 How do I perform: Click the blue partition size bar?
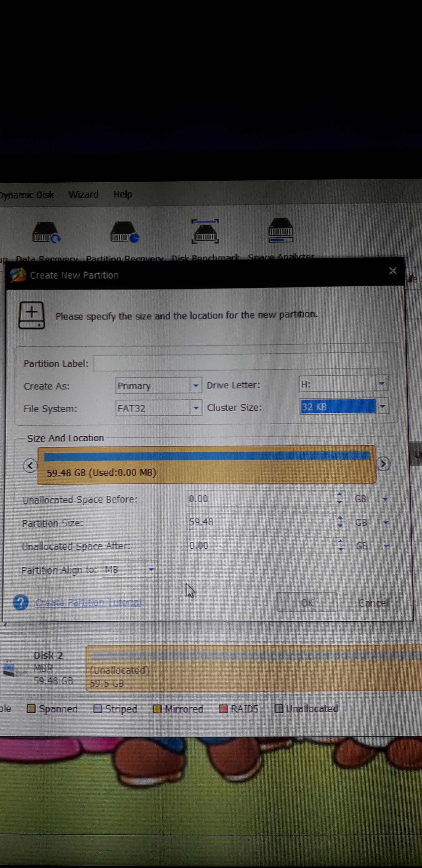pos(207,456)
